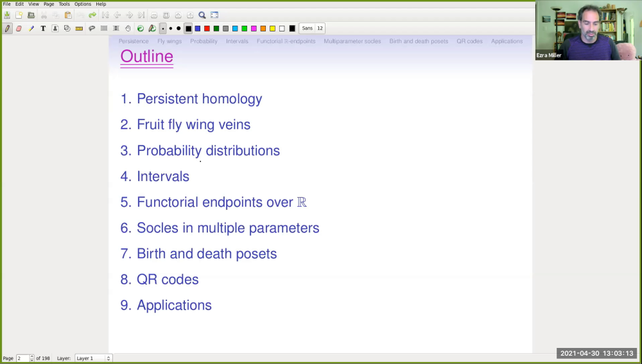
Task: Open the Layer dropdown
Action: [x=93, y=358]
